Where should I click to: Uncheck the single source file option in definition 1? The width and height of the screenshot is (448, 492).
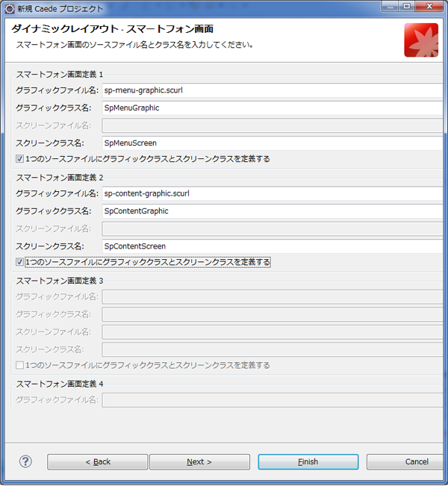19,159
